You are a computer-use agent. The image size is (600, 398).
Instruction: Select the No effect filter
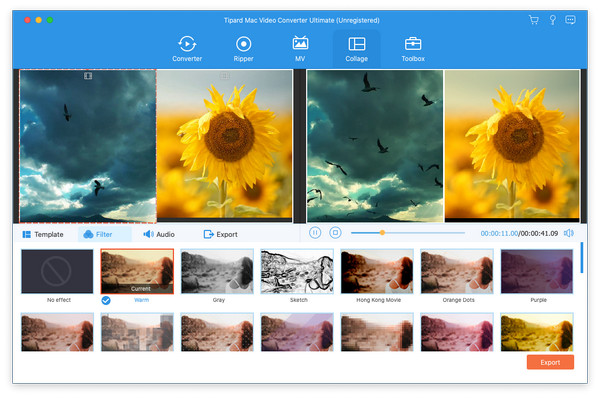coord(57,271)
